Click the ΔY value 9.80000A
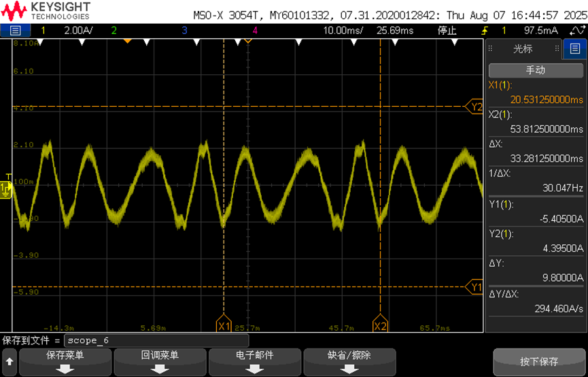Image resolution: width=588 pixels, height=377 pixels. click(x=563, y=278)
